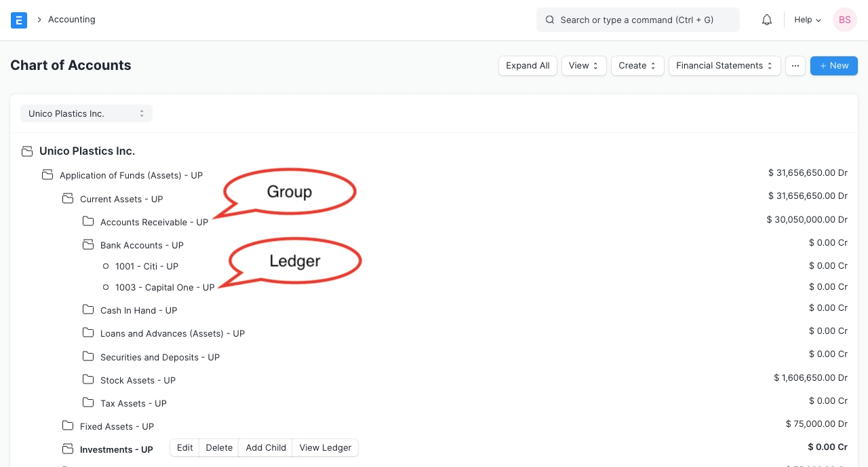Click the Stock Assets folder icon

[88, 380]
